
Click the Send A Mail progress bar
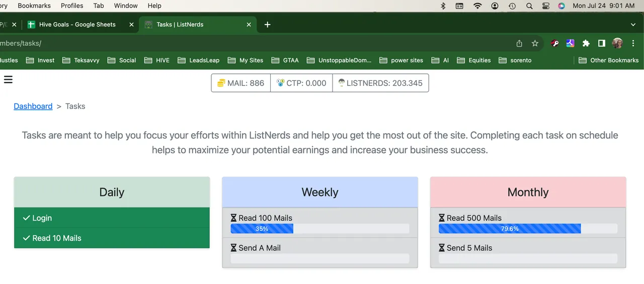pos(320,258)
